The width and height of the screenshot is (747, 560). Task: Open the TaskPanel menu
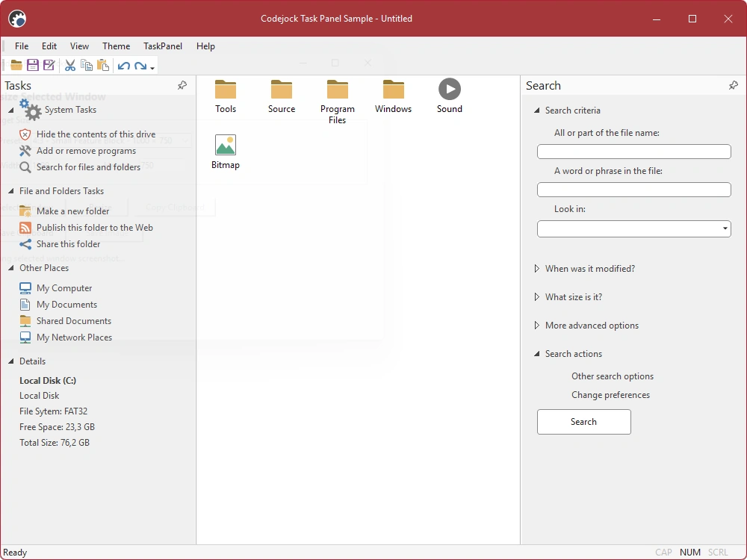[162, 46]
